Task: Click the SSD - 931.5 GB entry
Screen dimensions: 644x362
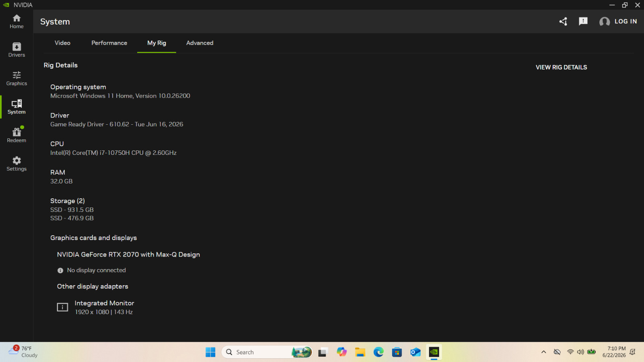Action: [x=72, y=210]
